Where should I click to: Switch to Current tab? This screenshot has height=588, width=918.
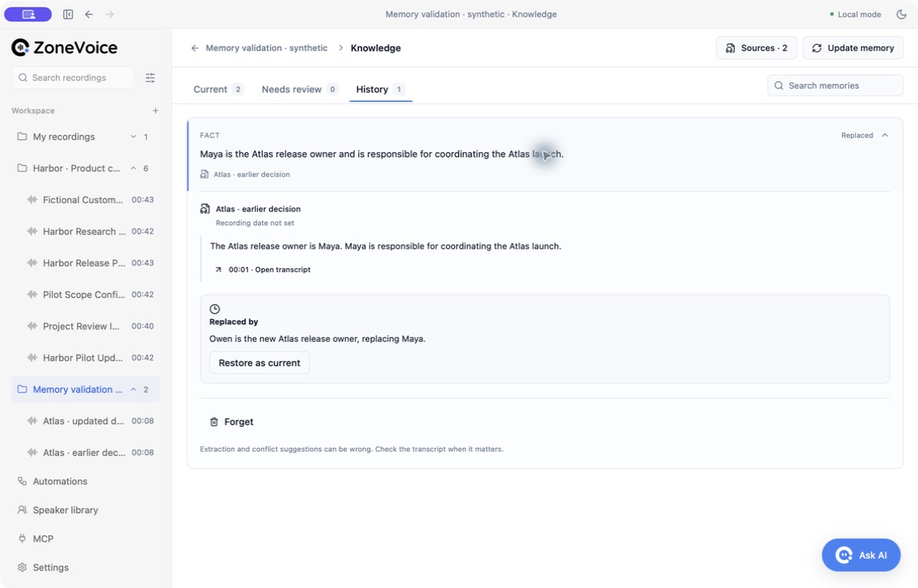click(x=217, y=89)
